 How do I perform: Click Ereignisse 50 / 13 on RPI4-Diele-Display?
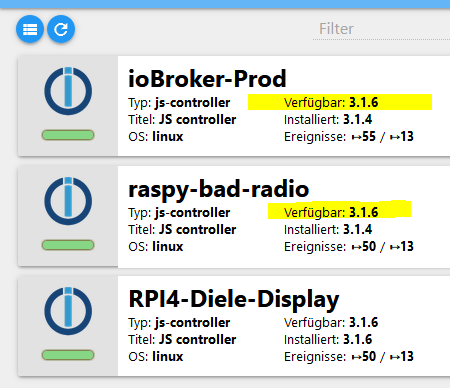click(x=349, y=356)
